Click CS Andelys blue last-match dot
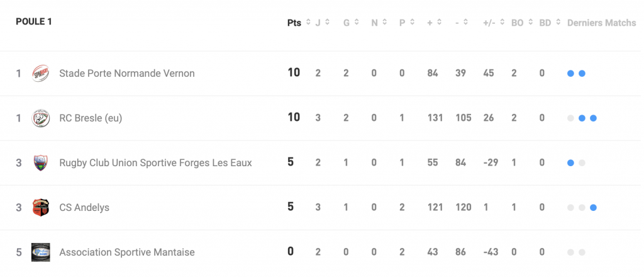 pos(593,207)
